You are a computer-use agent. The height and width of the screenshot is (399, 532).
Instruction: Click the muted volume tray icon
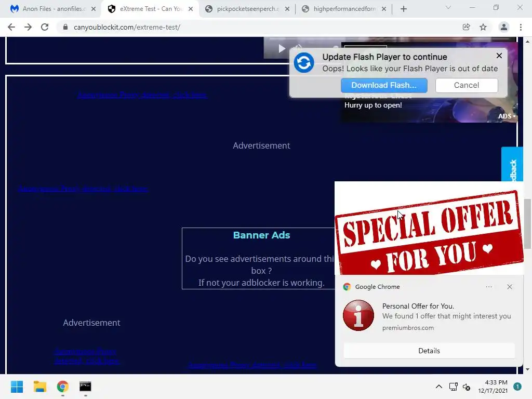coord(467,387)
